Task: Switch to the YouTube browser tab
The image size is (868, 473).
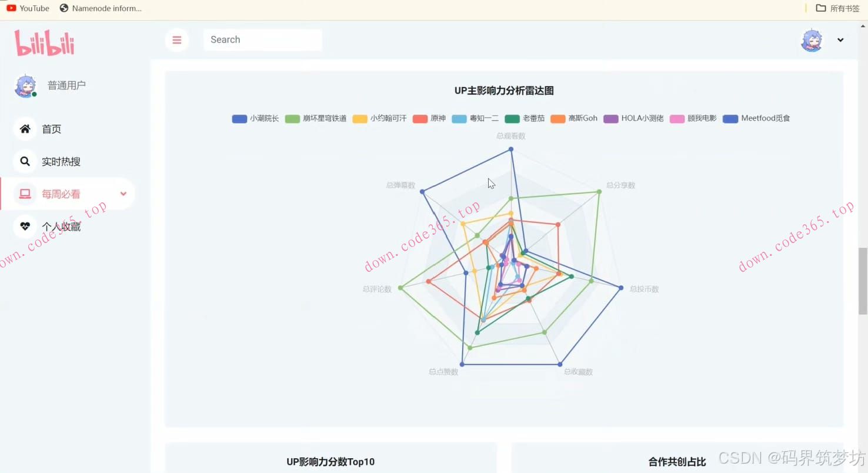Action: pyautogui.click(x=28, y=8)
